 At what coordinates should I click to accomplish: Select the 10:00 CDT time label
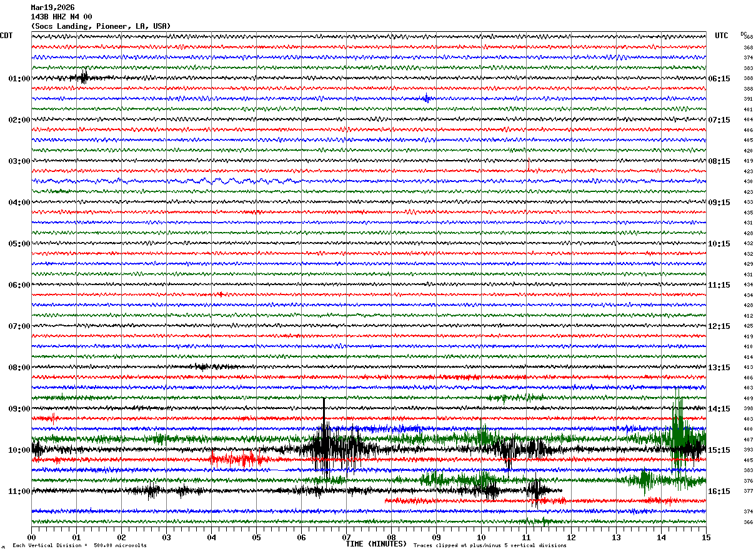(x=19, y=450)
